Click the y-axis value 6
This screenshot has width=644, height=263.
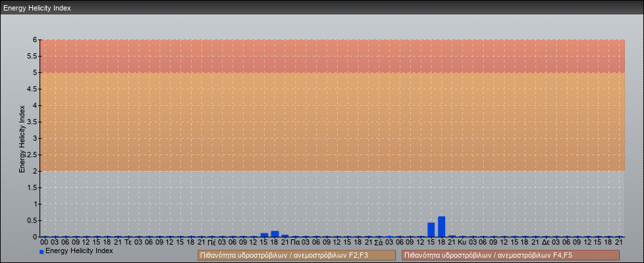pyautogui.click(x=36, y=40)
